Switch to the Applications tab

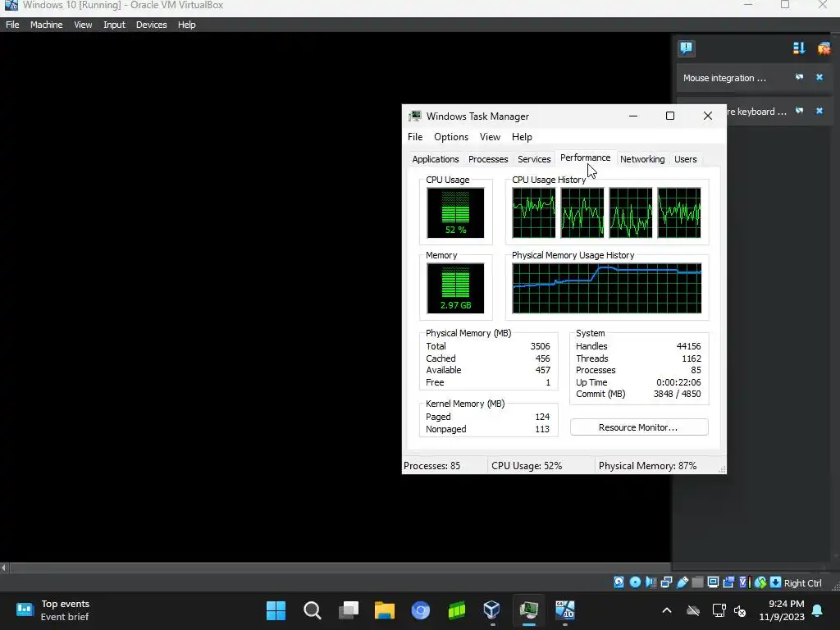[435, 159]
